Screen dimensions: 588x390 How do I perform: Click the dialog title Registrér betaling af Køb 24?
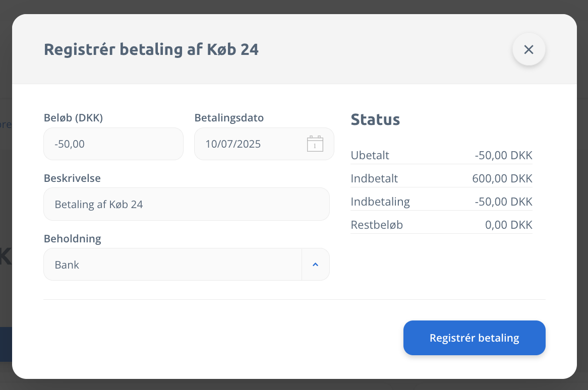(151, 49)
